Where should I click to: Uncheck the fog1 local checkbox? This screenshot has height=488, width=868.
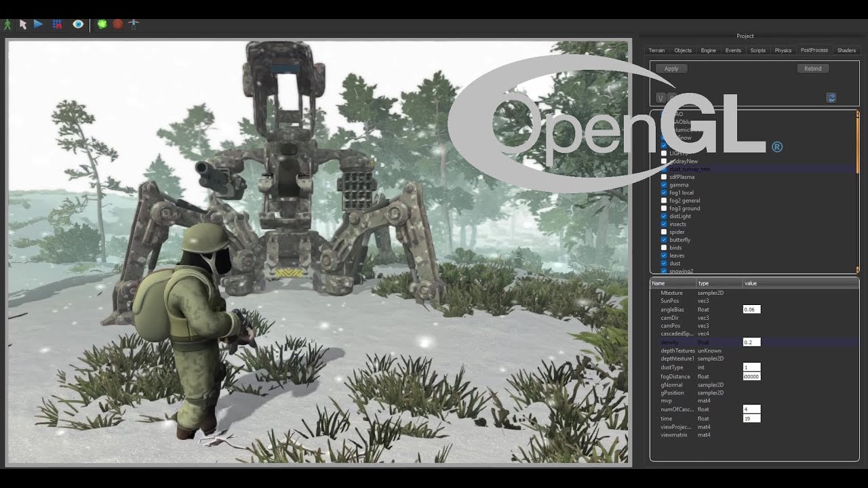pos(664,192)
